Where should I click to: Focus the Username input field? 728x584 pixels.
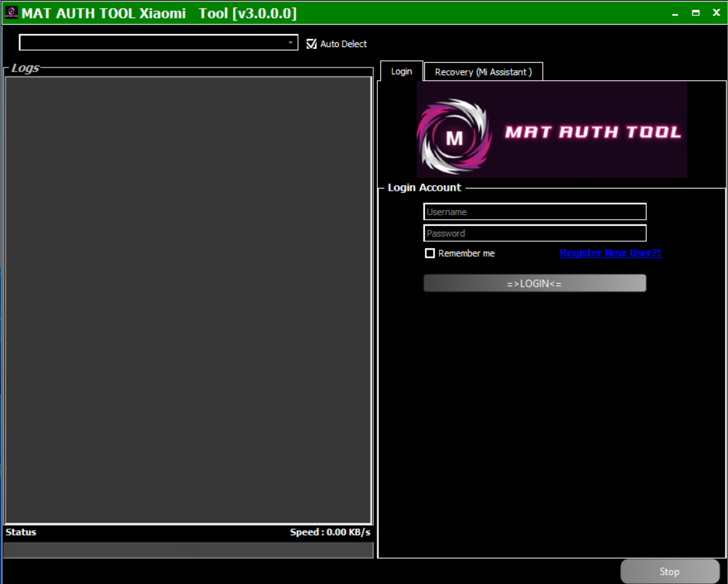pyautogui.click(x=535, y=212)
